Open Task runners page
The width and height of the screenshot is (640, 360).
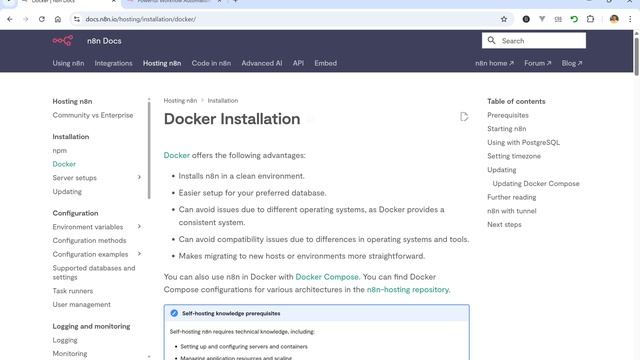pos(73,291)
